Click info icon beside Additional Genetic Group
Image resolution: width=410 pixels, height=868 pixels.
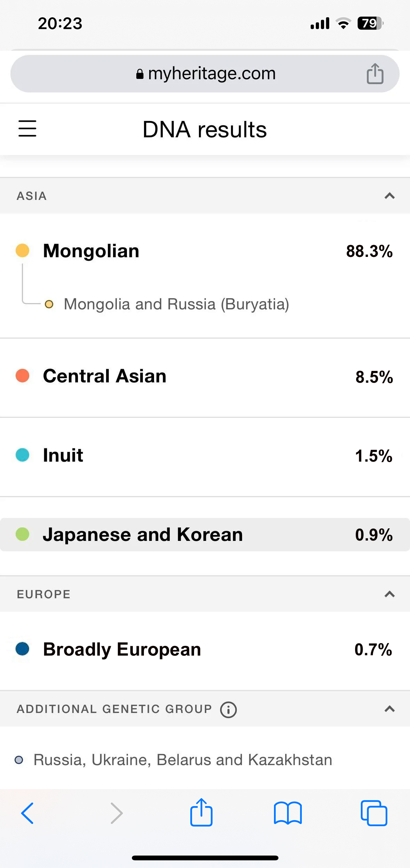pos(228,709)
